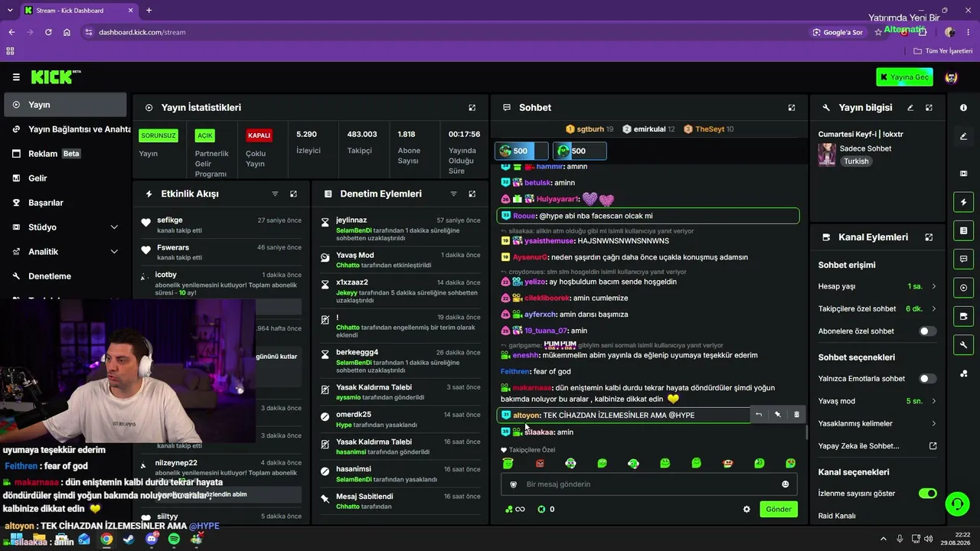
Task: Toggle Yalnızca Emotlarla sohbet switch
Action: point(927,379)
